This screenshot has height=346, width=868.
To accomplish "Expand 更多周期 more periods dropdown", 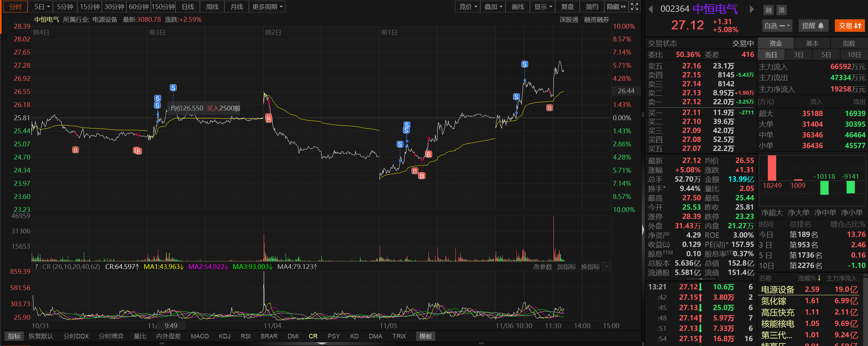I will (x=267, y=7).
